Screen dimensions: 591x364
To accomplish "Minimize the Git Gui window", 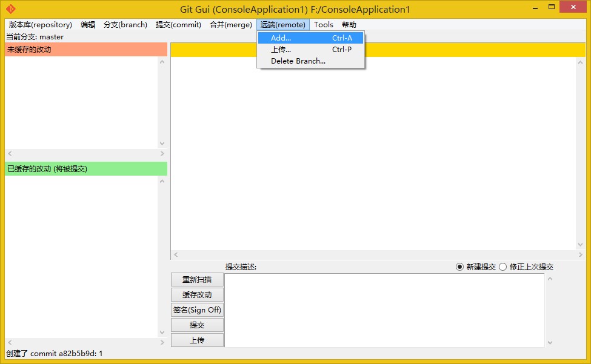I will [x=535, y=7].
